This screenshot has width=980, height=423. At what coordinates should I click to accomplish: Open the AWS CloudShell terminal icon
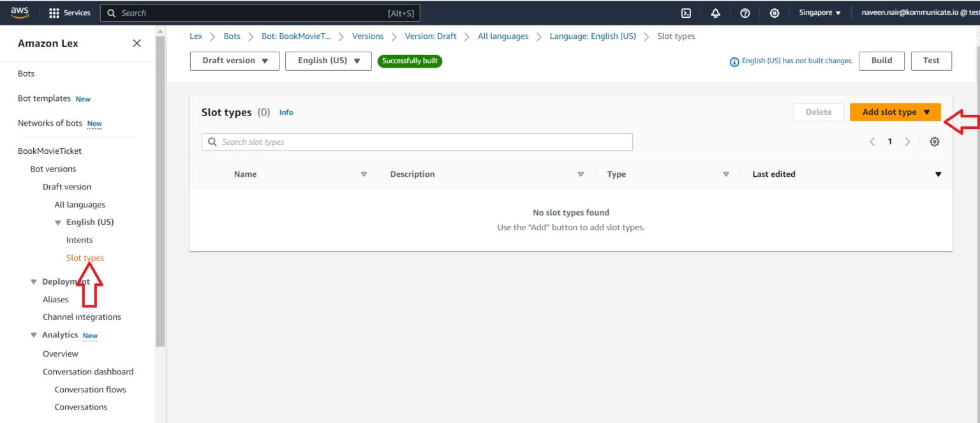[687, 13]
